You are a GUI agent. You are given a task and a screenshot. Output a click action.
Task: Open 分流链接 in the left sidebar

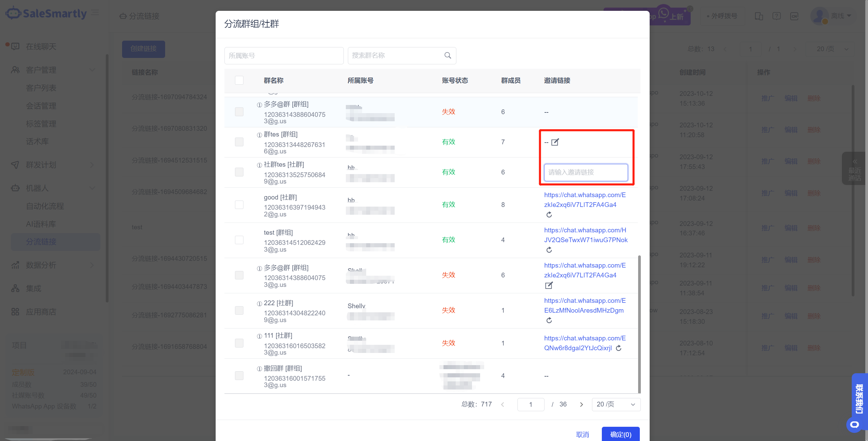tap(41, 242)
